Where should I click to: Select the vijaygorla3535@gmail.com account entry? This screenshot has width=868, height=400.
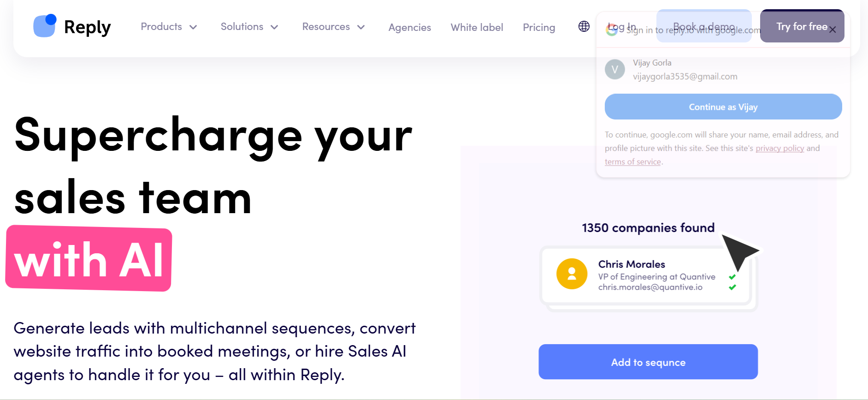click(685, 77)
